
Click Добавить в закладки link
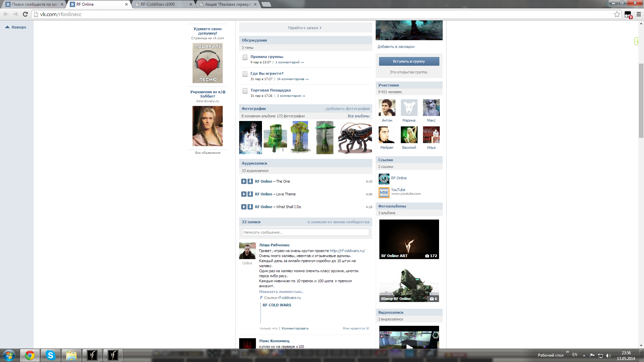tap(396, 47)
